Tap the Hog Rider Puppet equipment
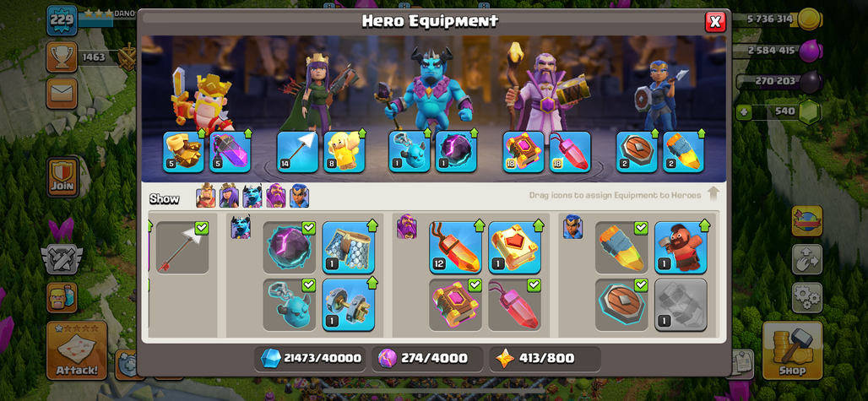868x401 pixels. 681,247
